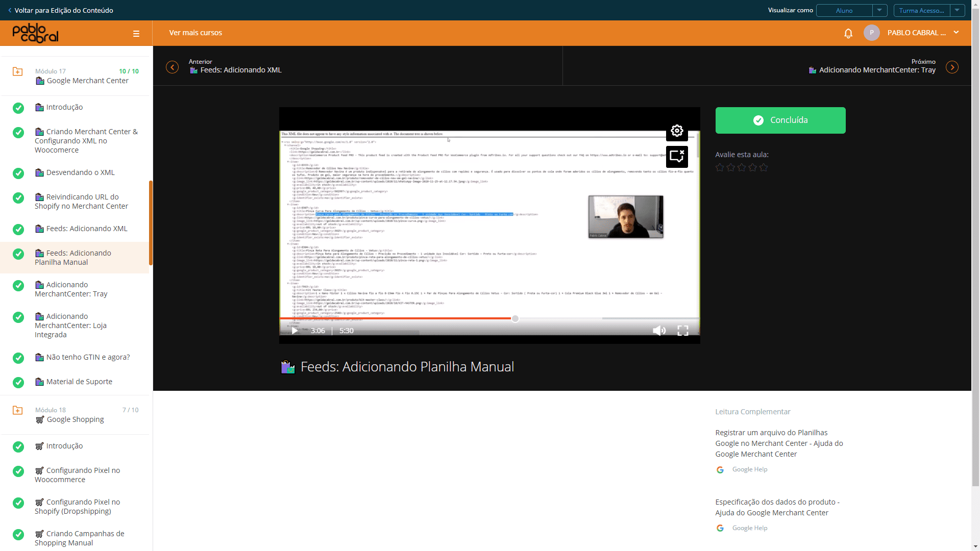Toggle the Concluída lesson status button

(x=780, y=120)
